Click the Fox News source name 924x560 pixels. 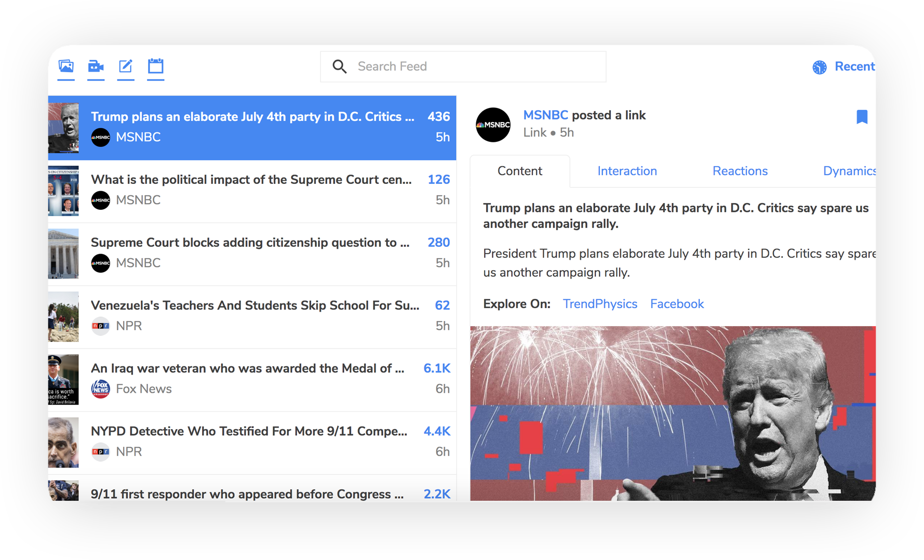[x=144, y=389]
